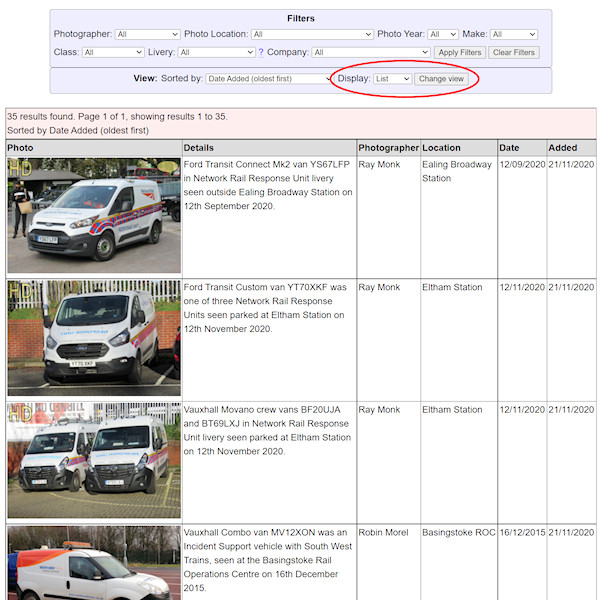View the Vauxhall Movano crew vans thumbnail

click(94, 460)
